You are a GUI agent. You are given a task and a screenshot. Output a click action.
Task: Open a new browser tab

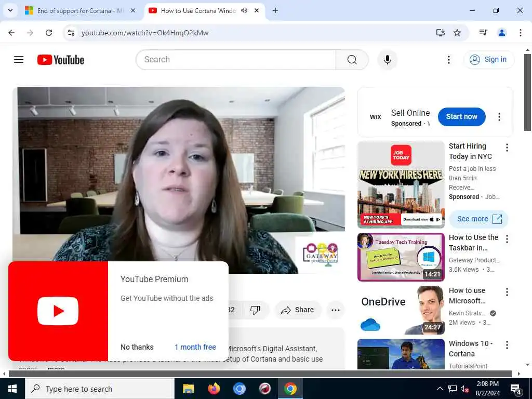click(x=275, y=10)
